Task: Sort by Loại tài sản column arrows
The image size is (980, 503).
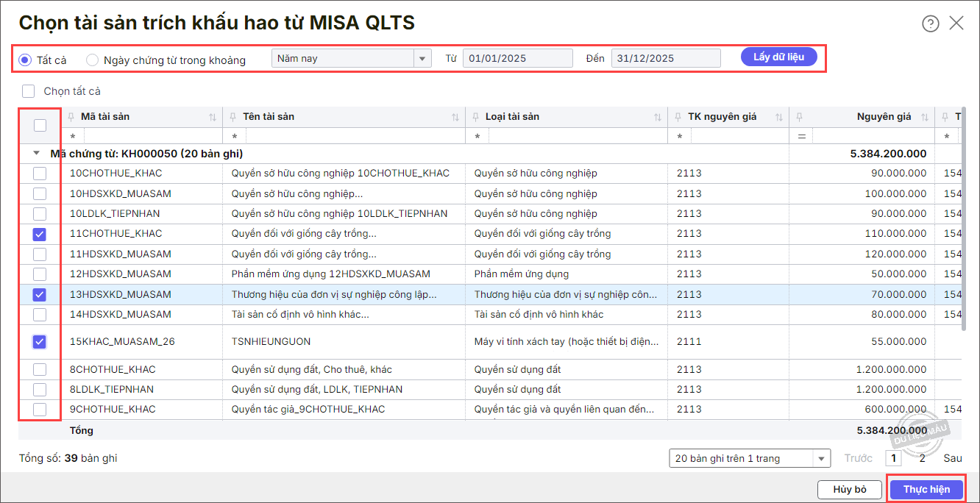Action: click(658, 117)
